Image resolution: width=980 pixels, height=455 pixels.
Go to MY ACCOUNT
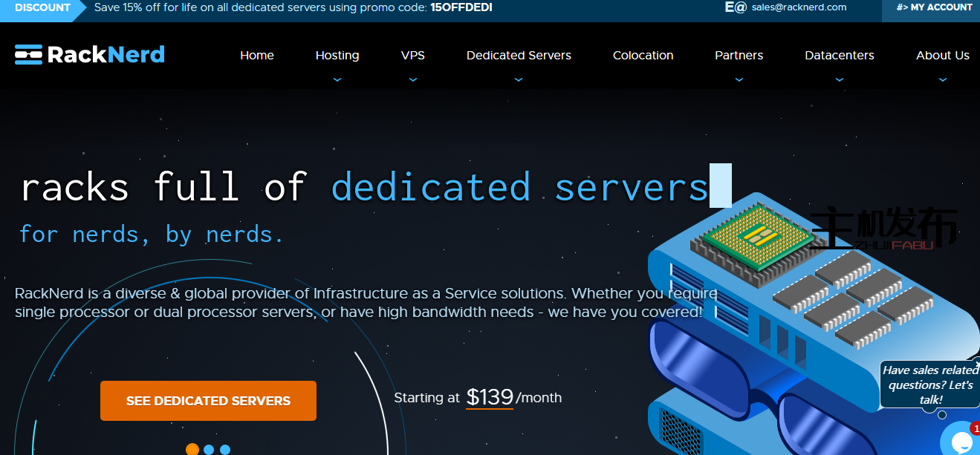tap(934, 7)
